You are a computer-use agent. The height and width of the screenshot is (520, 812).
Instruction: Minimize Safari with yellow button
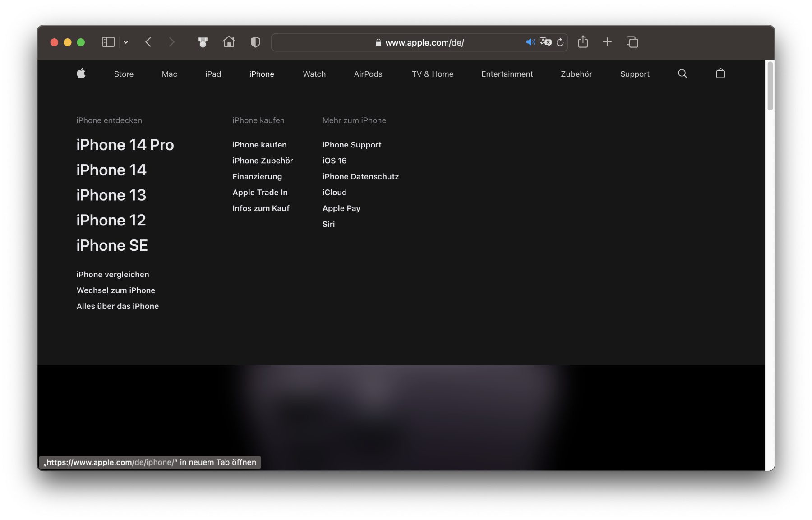tap(68, 42)
